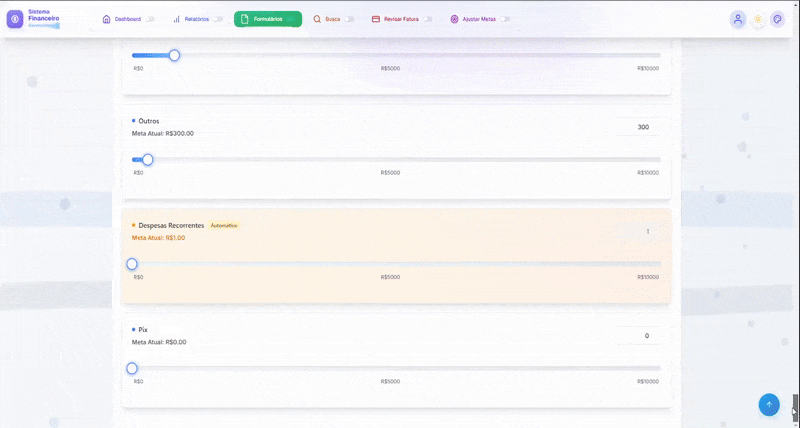Click the Automático badge on Despesas Recorrentes
This screenshot has height=428, width=800.
point(224,226)
